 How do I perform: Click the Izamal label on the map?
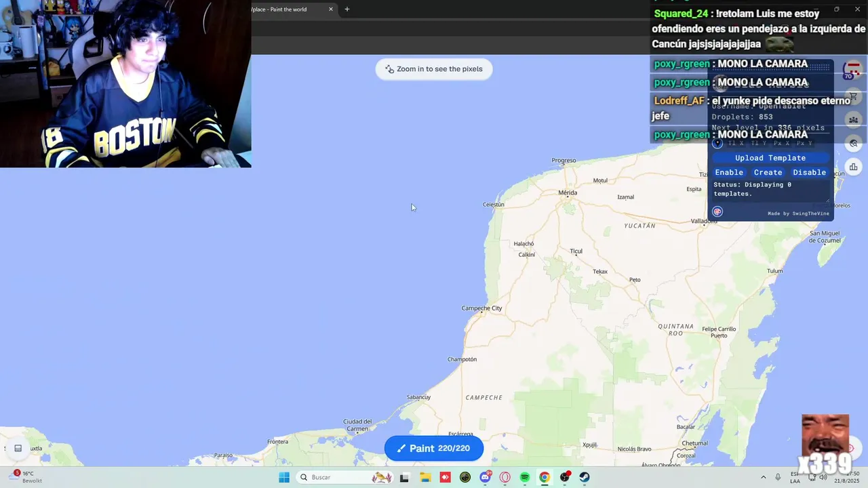pos(626,197)
